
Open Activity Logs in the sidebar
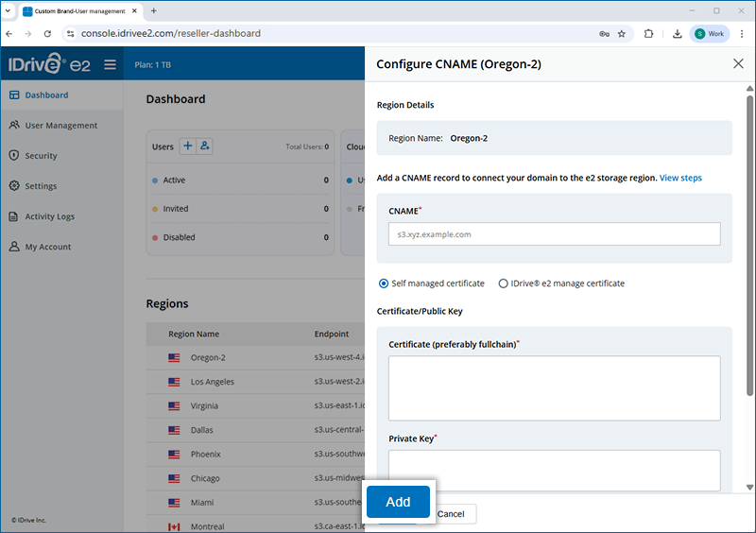point(61,216)
